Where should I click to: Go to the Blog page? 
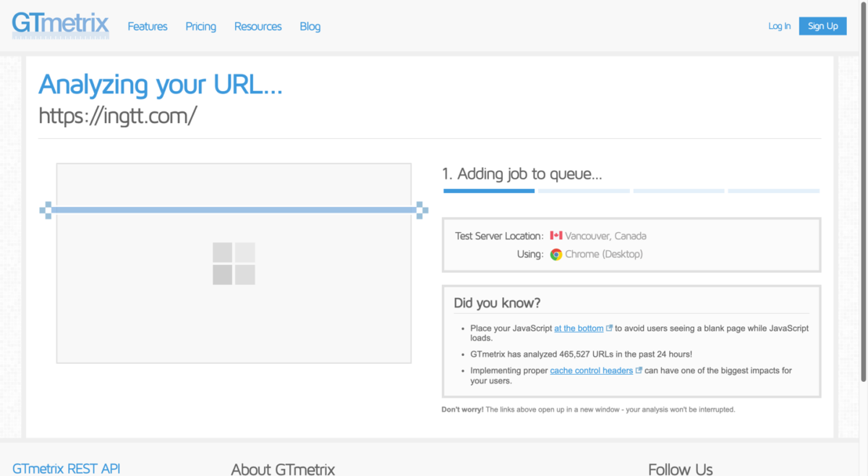coord(310,26)
